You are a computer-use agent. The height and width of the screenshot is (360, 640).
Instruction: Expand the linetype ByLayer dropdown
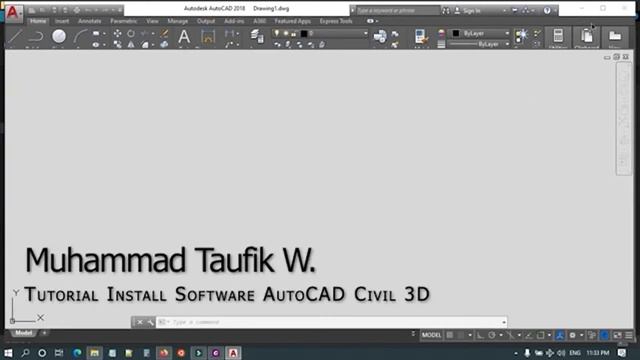pyautogui.click(x=507, y=44)
